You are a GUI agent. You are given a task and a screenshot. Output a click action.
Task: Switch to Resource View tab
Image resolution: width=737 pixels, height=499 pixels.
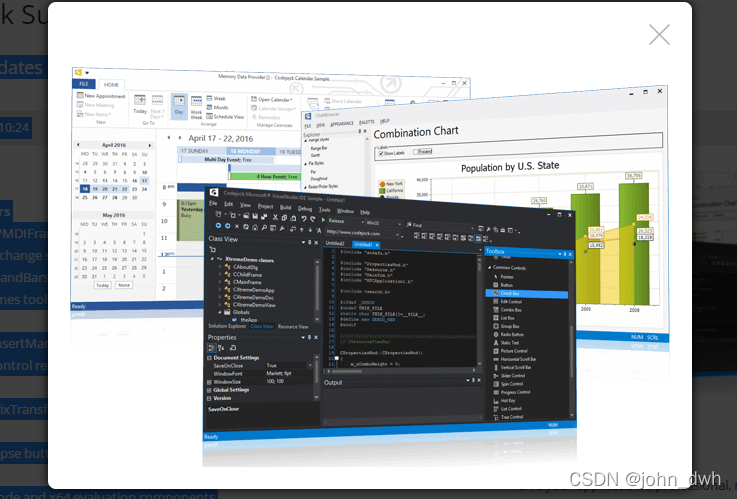(293, 327)
